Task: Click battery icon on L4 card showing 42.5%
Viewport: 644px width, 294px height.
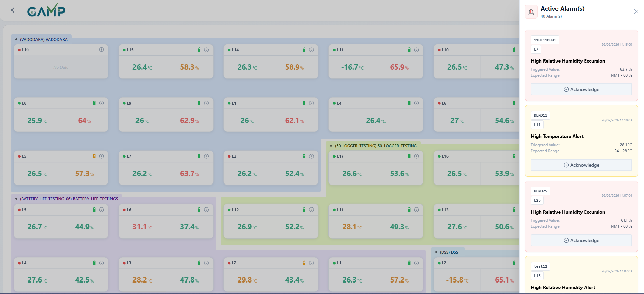Action: 94,263
